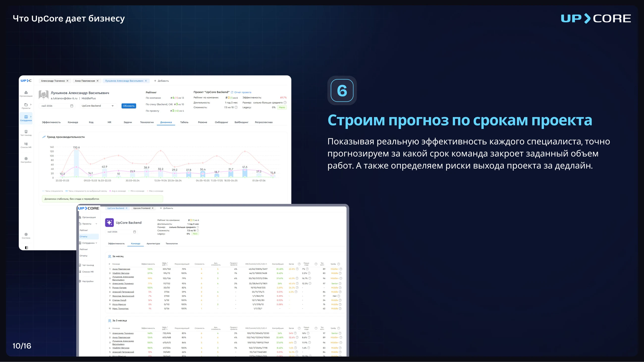Click help icon next to Размер in employee profile

click(285, 102)
